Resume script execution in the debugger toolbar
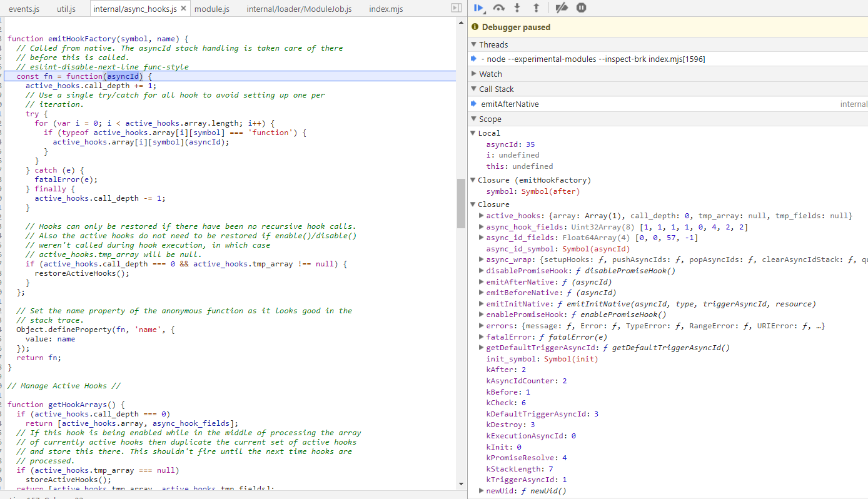This screenshot has height=499, width=868. pyautogui.click(x=479, y=8)
